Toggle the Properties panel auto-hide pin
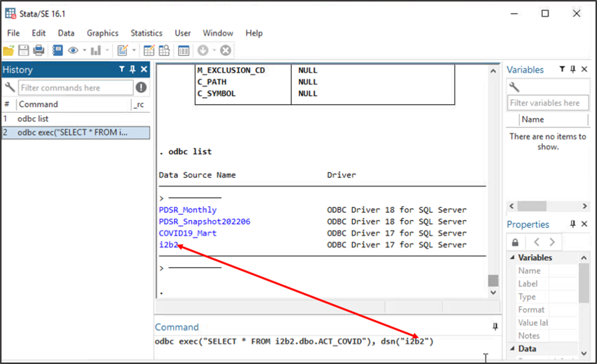The image size is (597, 364). point(573,224)
